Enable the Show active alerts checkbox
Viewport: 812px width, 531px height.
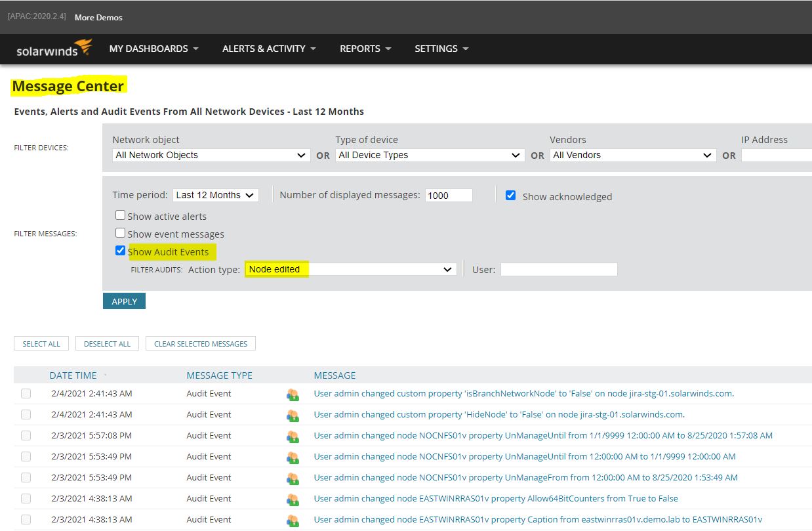121,215
